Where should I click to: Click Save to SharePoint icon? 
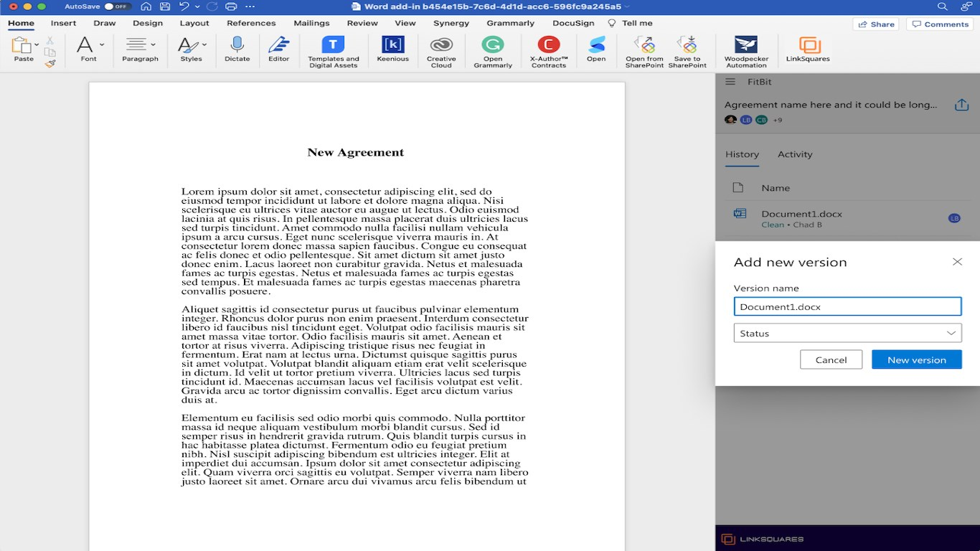click(x=687, y=46)
